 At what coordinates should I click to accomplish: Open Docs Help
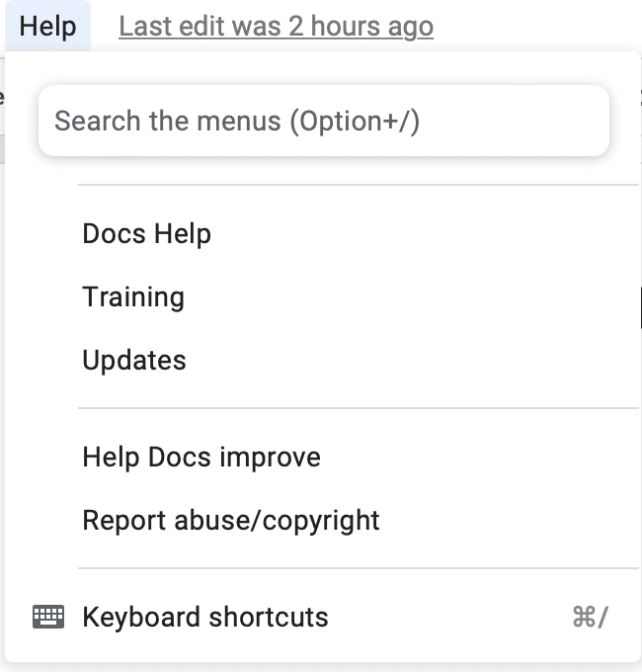pos(323,233)
